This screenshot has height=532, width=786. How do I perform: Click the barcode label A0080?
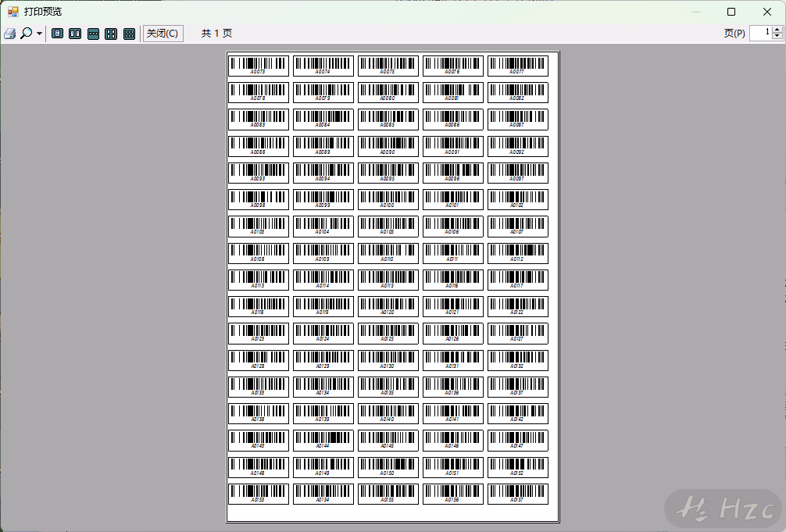click(388, 92)
